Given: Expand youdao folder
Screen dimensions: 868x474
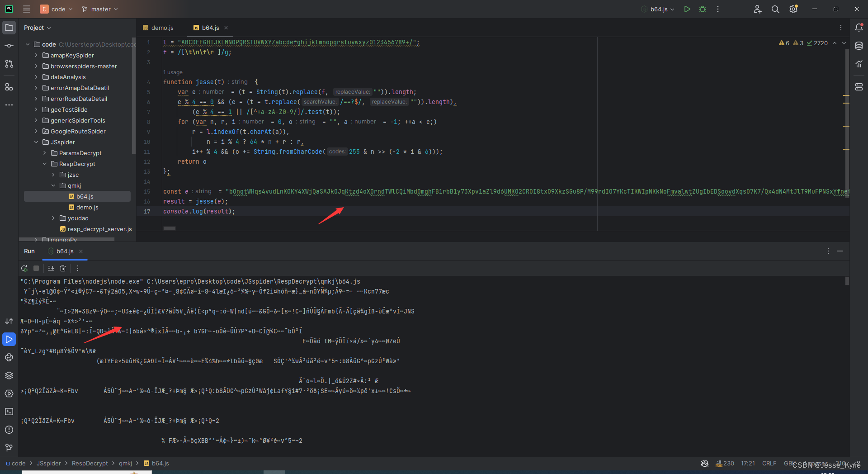Looking at the screenshot, I should [53, 218].
